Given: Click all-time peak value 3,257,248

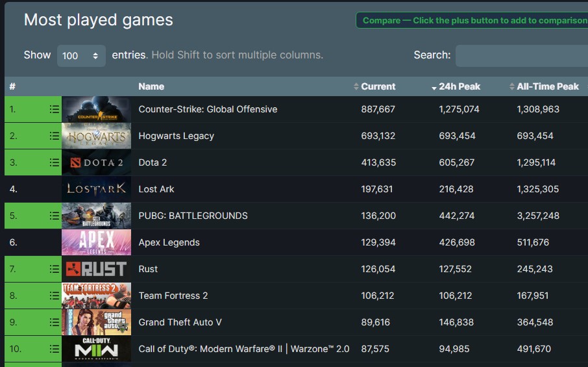Looking at the screenshot, I should click(x=538, y=216).
